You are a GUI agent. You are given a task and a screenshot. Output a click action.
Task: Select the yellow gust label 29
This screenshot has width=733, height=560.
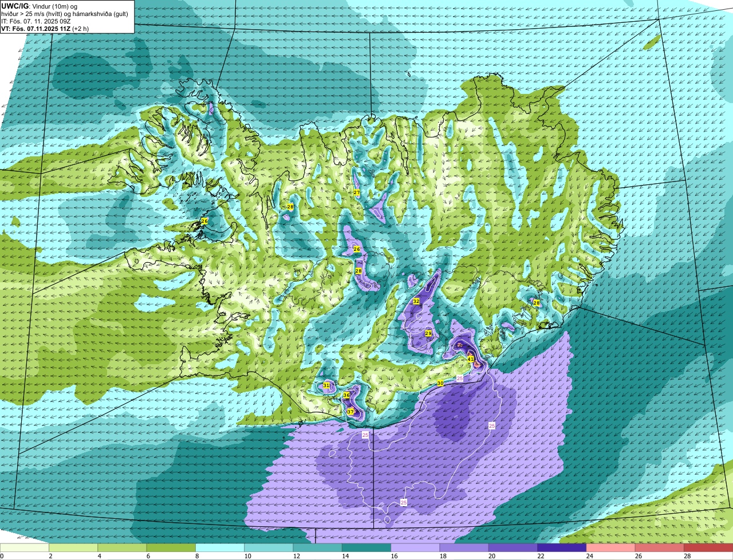click(x=428, y=333)
